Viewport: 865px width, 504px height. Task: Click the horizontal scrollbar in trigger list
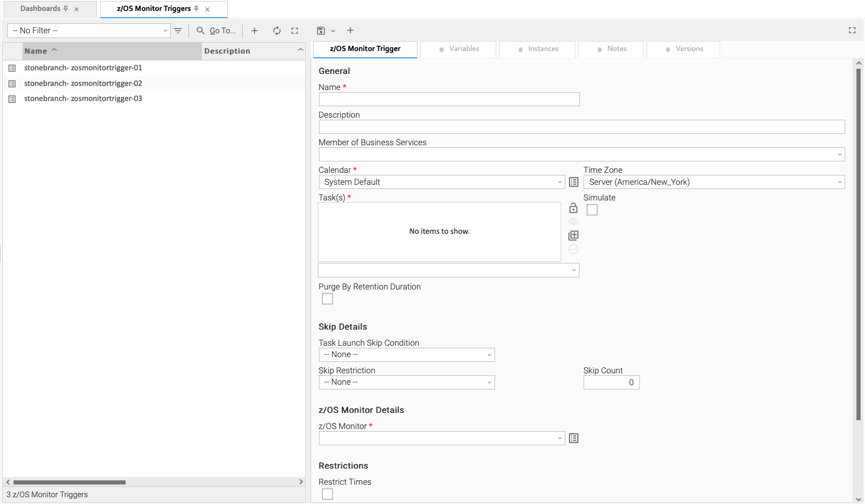point(69,482)
